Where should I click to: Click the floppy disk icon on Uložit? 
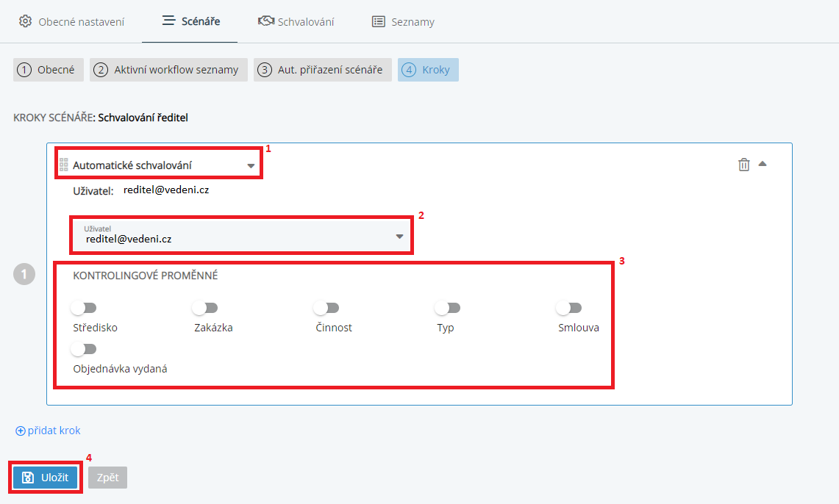[x=28, y=478]
